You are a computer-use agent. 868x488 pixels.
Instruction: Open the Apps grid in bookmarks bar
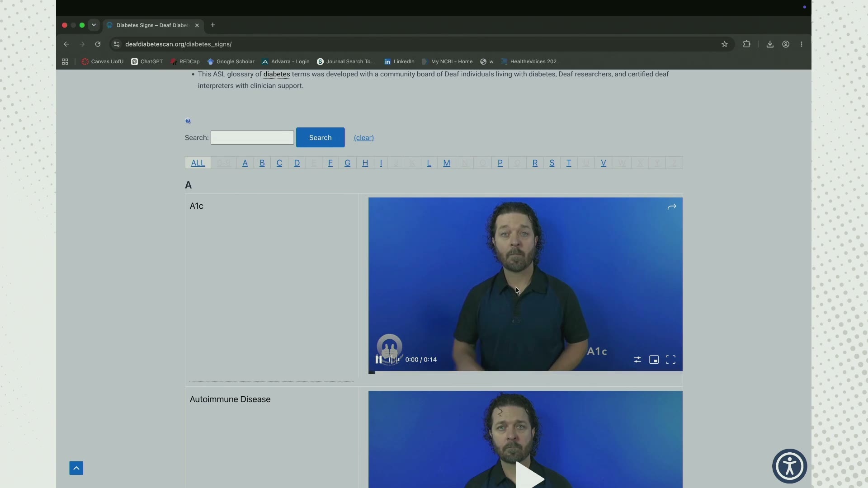(x=65, y=61)
